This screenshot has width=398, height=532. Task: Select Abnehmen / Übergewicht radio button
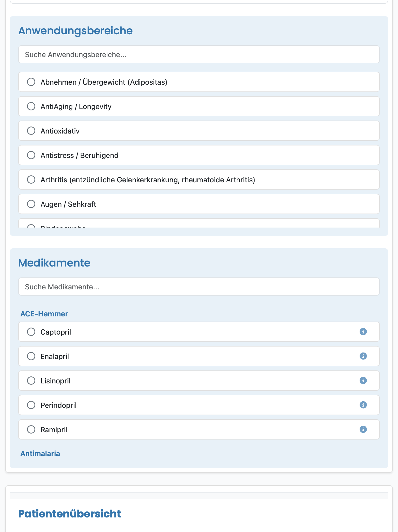[x=31, y=82]
